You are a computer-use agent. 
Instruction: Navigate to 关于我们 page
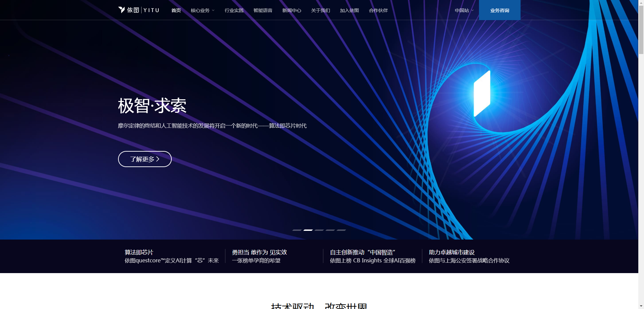tap(321, 10)
